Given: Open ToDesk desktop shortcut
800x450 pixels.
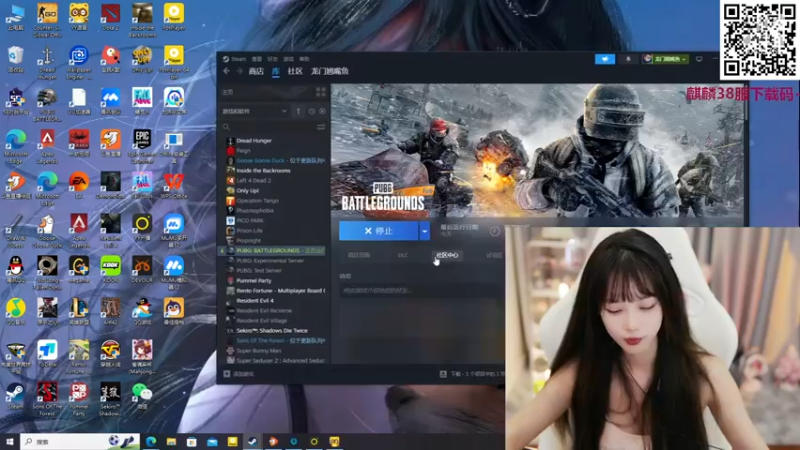Looking at the screenshot, I should click(47, 354).
